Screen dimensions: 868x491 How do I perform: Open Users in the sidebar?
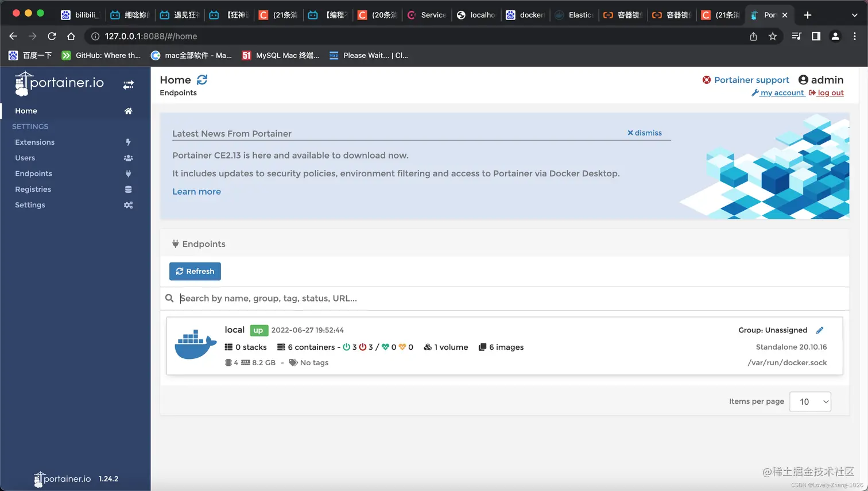[x=25, y=158]
